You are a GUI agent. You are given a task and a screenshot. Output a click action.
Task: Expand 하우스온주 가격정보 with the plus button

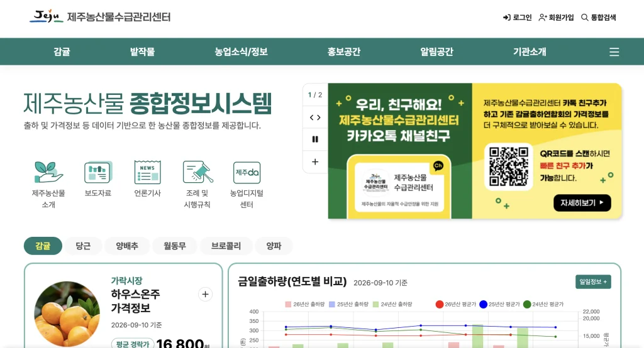point(206,294)
